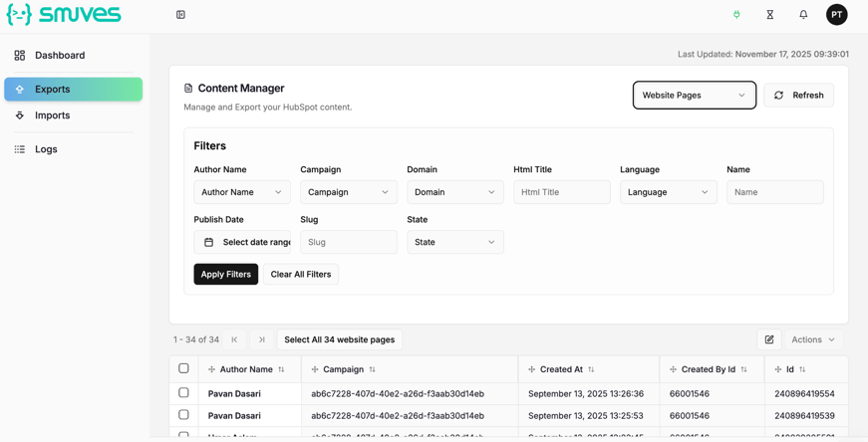
Task: Check the second Pavan Dasari row checkbox
Action: click(183, 415)
